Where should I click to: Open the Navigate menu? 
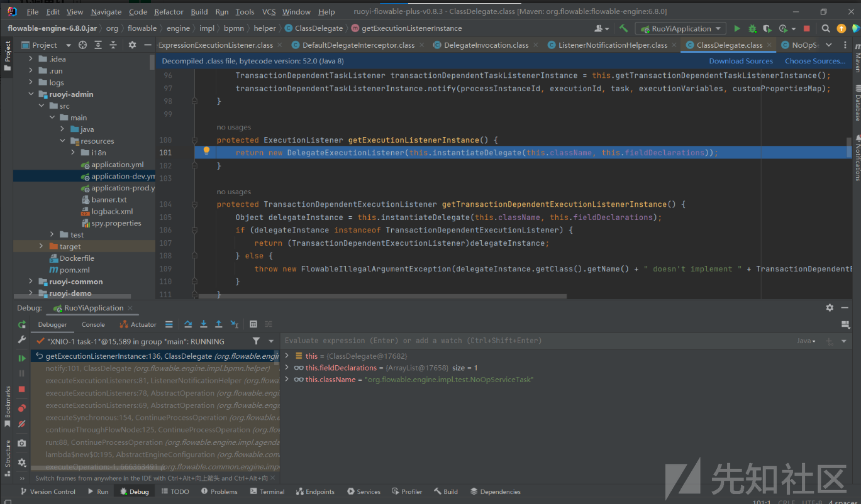point(106,11)
